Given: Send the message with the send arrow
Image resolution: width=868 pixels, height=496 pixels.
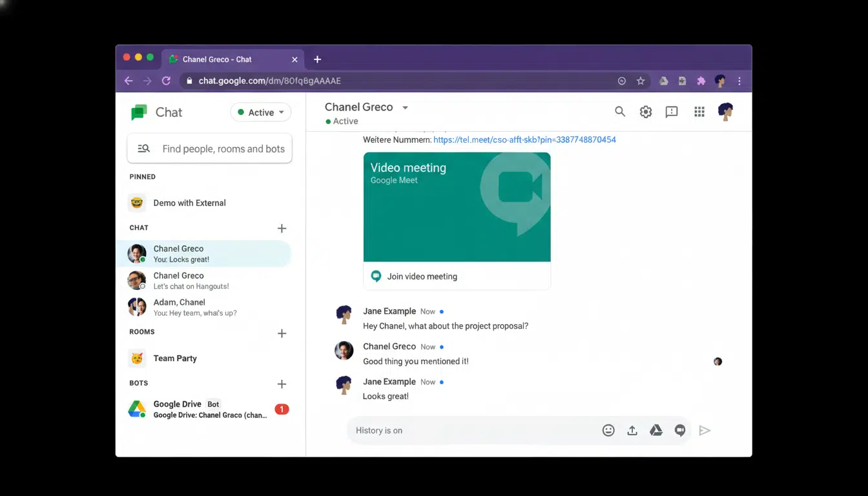Looking at the screenshot, I should click(x=705, y=430).
